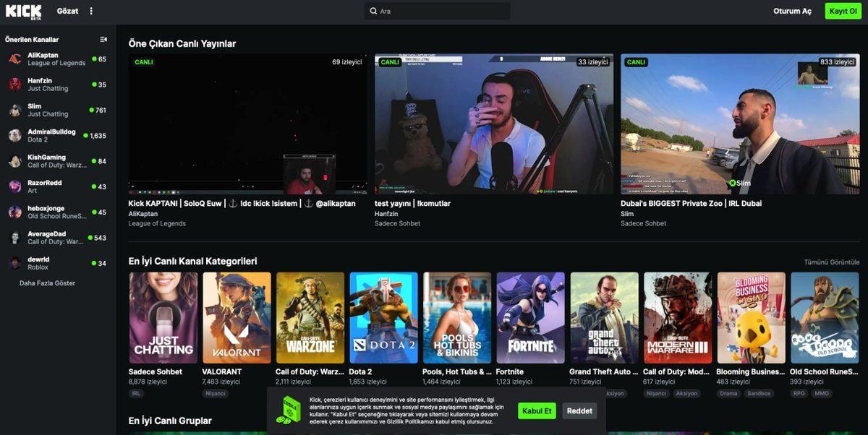
Task: Open AliKaptan's channel avatar in sidebar
Action: point(14,59)
